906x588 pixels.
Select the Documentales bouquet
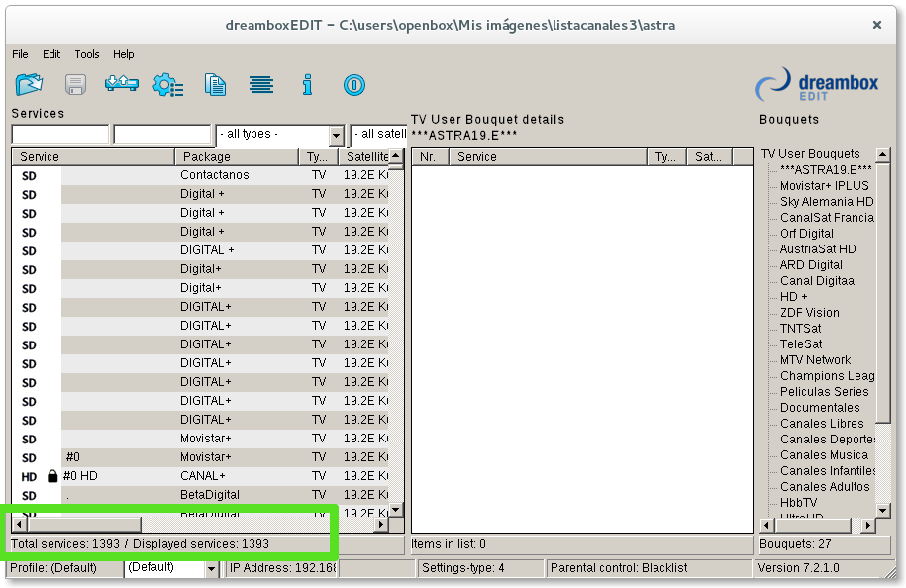pos(820,408)
